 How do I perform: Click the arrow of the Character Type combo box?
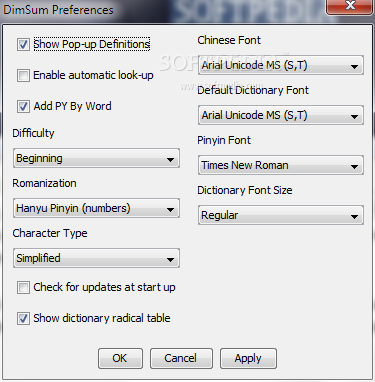[x=170, y=260]
